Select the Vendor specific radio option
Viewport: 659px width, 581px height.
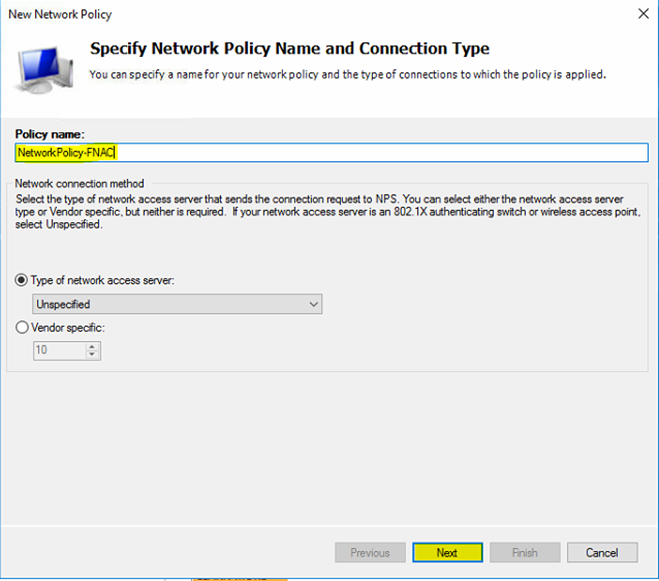tap(22, 328)
